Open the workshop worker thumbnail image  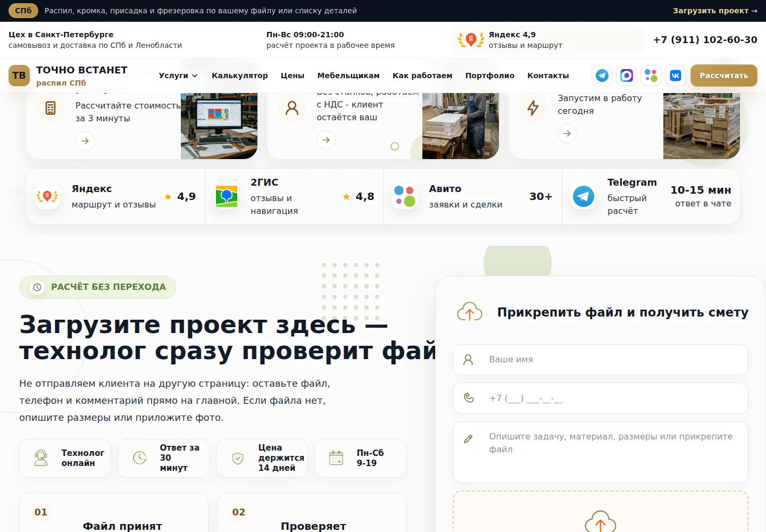coord(461,126)
